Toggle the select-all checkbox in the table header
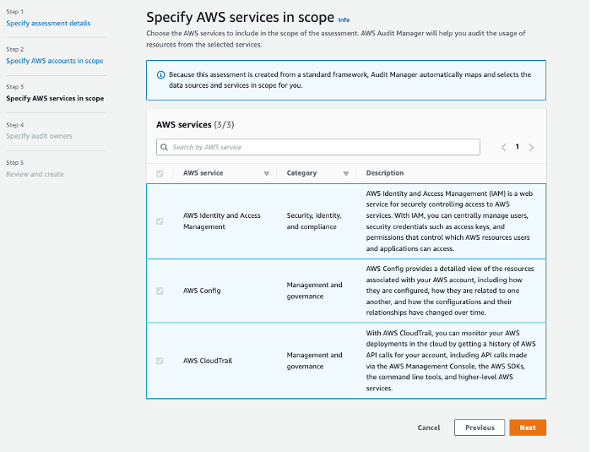This screenshot has height=452, width=591. click(160, 173)
